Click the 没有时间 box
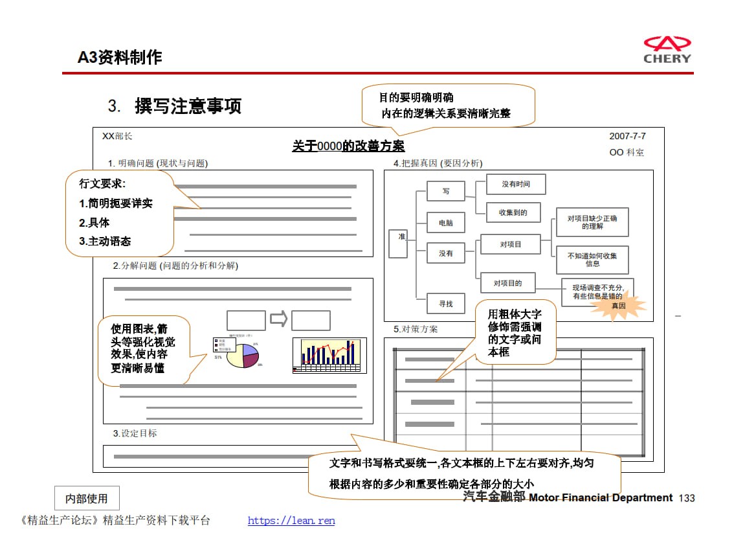This screenshot has height=535, width=756. coord(516,185)
